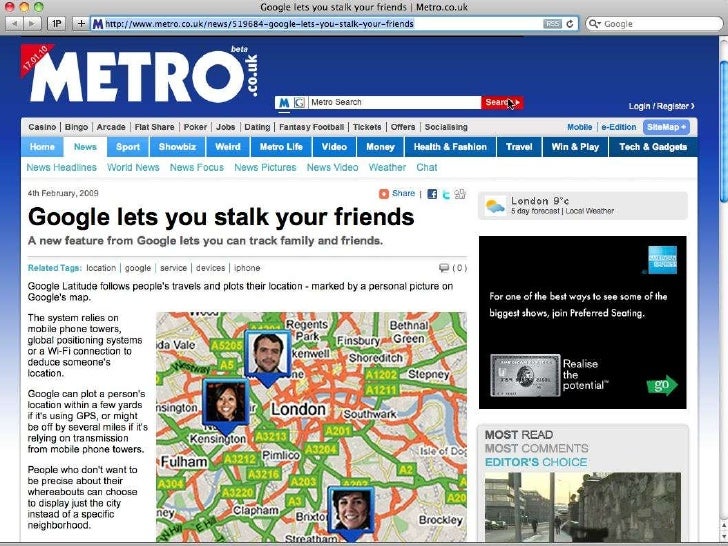The height and width of the screenshot is (546, 728).
Task: Open News Headlines submenu link
Action: click(x=61, y=168)
